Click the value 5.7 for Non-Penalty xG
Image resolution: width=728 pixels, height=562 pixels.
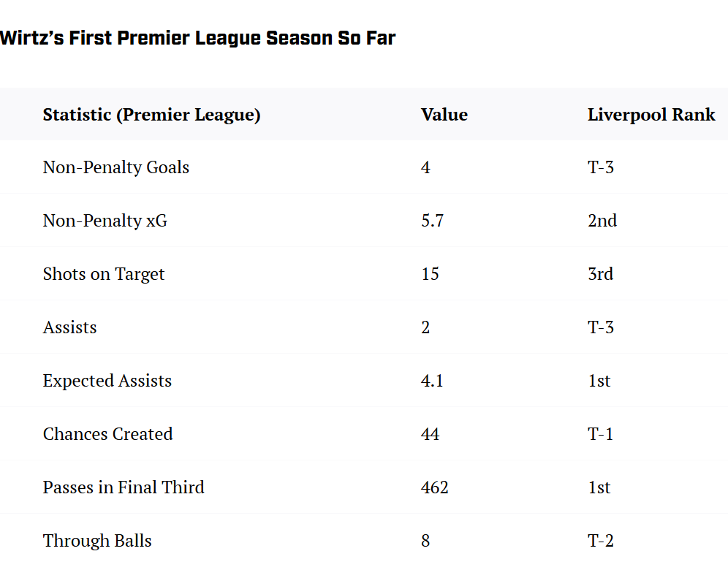tap(433, 221)
